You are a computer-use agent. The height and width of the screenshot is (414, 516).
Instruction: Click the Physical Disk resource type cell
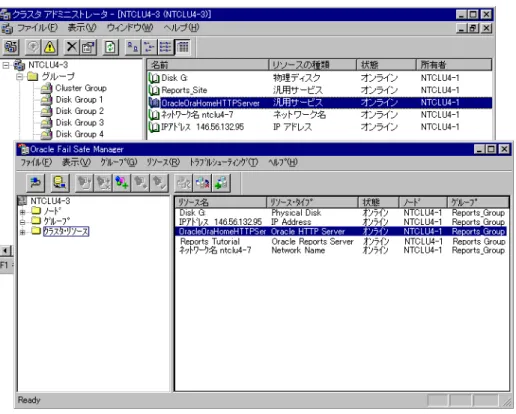tap(296, 213)
